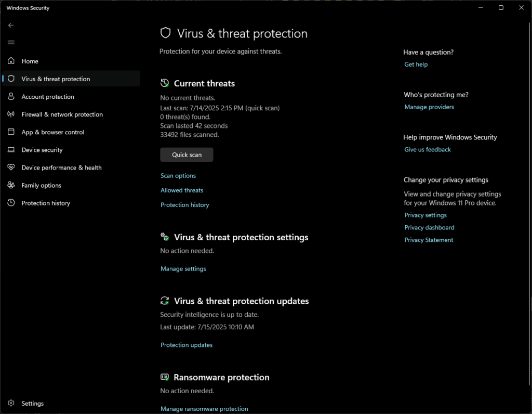
Task: Open Manage settings under protection settings
Action: [183, 268]
